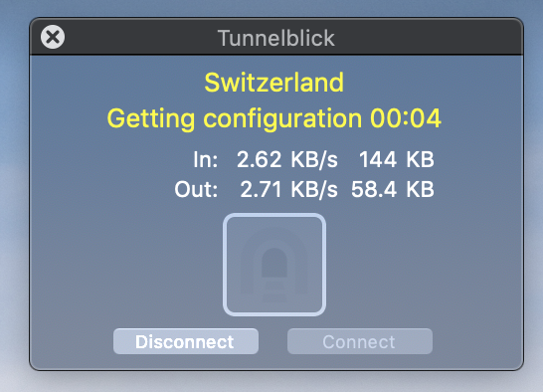The height and width of the screenshot is (392, 543).
Task: Click the Getting configuration status text
Action: tap(235, 118)
